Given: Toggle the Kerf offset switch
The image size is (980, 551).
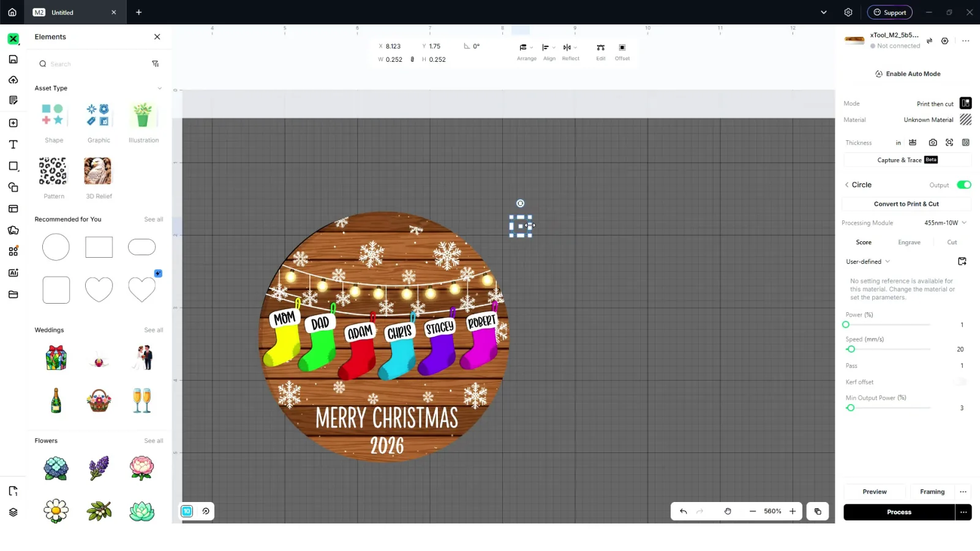Looking at the screenshot, I should click(962, 382).
